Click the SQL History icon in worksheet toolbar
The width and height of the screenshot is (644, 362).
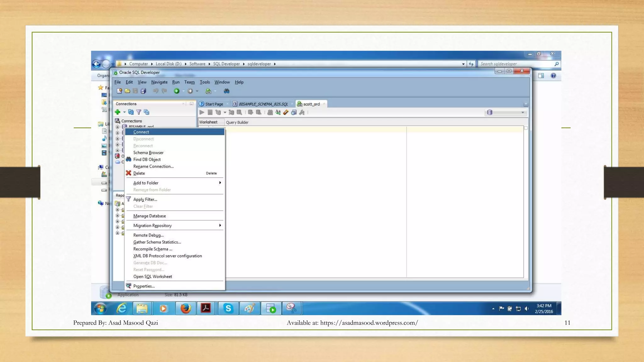pos(294,112)
